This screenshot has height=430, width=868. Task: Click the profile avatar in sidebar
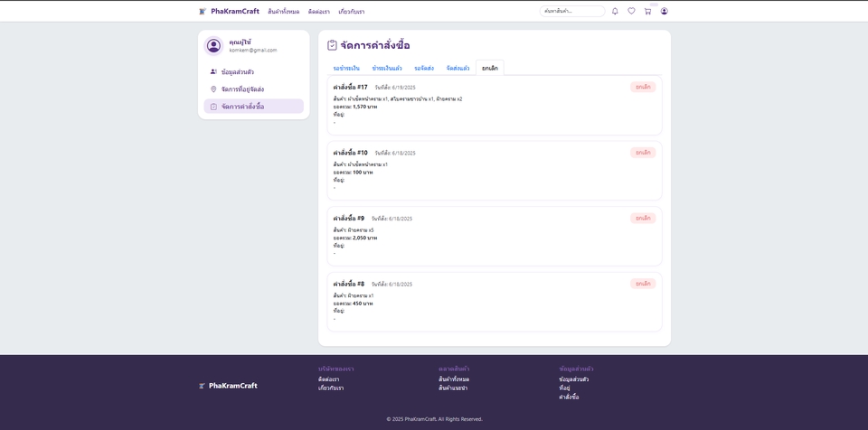[213, 46]
